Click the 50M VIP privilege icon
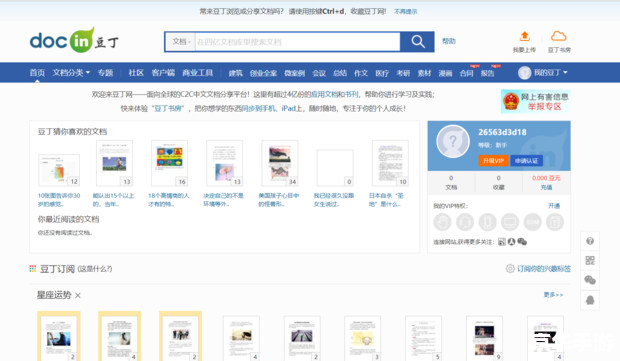The height and width of the screenshot is (361, 620). [533, 222]
